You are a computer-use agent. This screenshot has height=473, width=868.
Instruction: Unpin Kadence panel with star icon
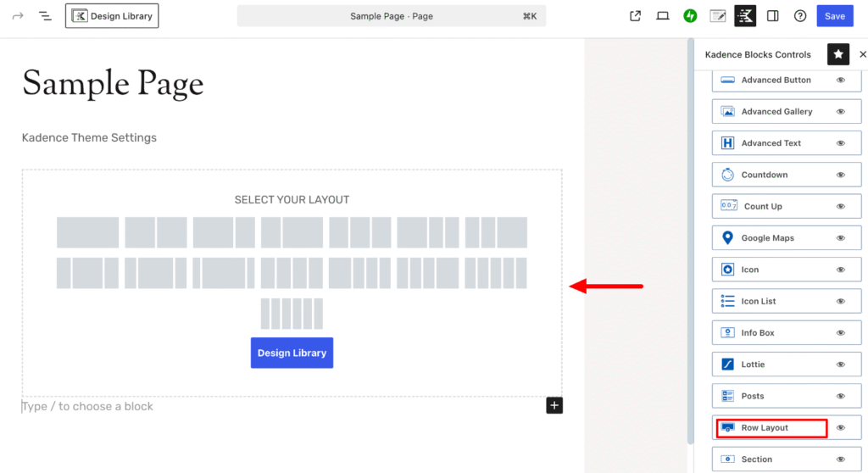click(x=838, y=54)
